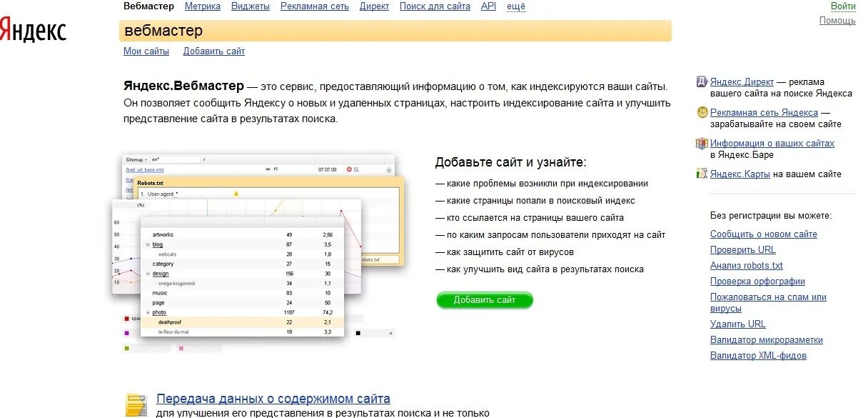Viewport: 868px width, 418px height.
Task: Click the Яндекс.Карты icon
Action: pyautogui.click(x=702, y=174)
